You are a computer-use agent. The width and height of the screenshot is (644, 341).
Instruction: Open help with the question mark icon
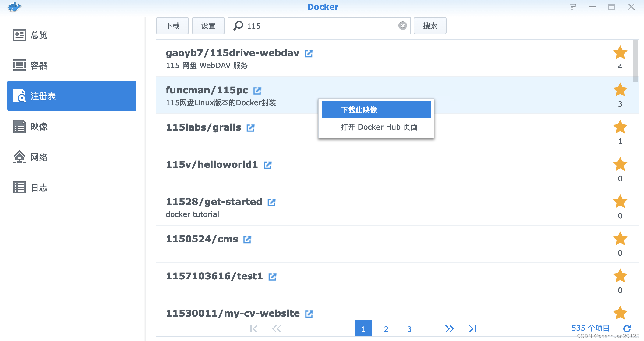pyautogui.click(x=573, y=7)
